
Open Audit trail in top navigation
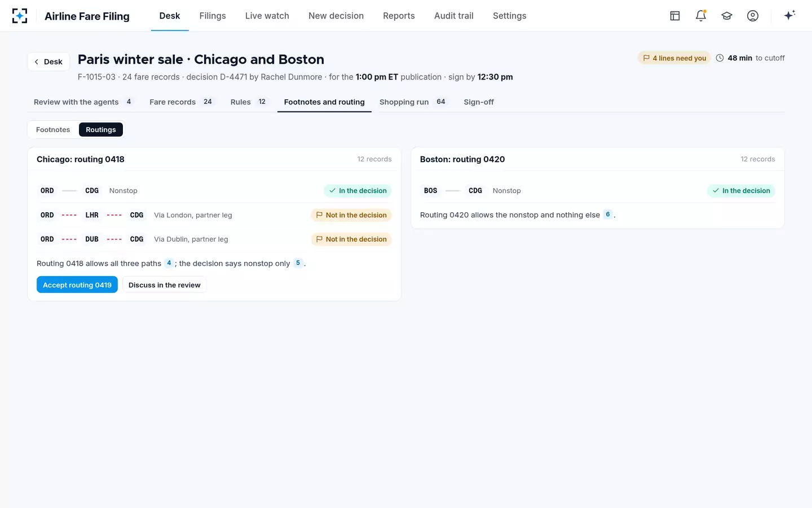[454, 16]
